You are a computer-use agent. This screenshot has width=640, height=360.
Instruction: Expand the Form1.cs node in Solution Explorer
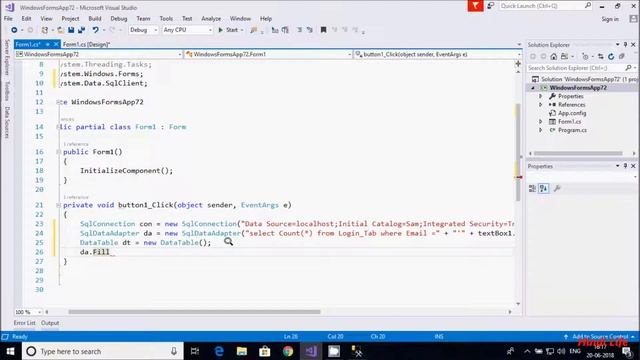coord(540,122)
